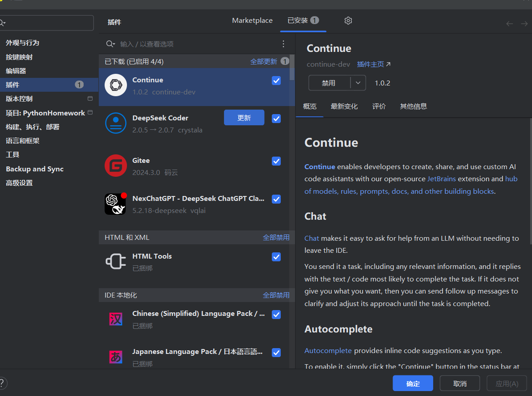Navigate back with the left arrow

(509, 23)
